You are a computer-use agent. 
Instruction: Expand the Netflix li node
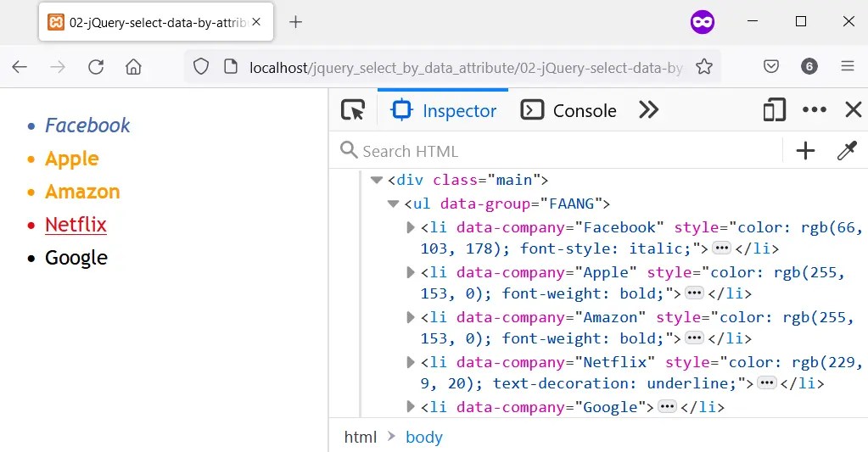coord(410,362)
